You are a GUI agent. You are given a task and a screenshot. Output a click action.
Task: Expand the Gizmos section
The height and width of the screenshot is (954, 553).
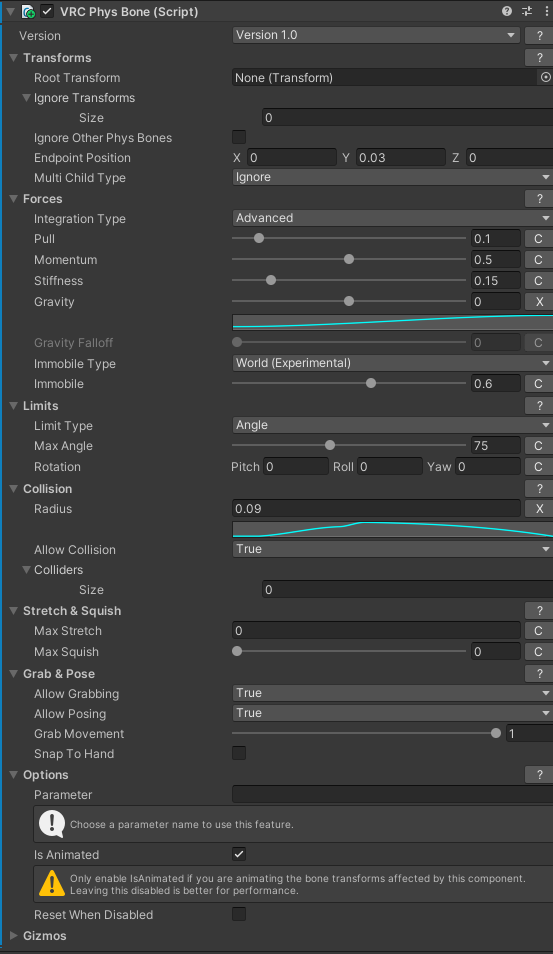[x=13, y=936]
